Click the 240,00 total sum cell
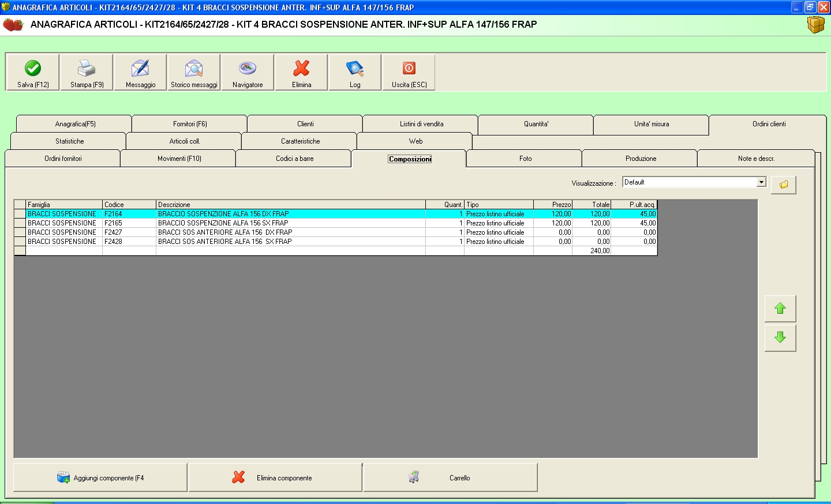This screenshot has width=831, height=504. pyautogui.click(x=592, y=251)
